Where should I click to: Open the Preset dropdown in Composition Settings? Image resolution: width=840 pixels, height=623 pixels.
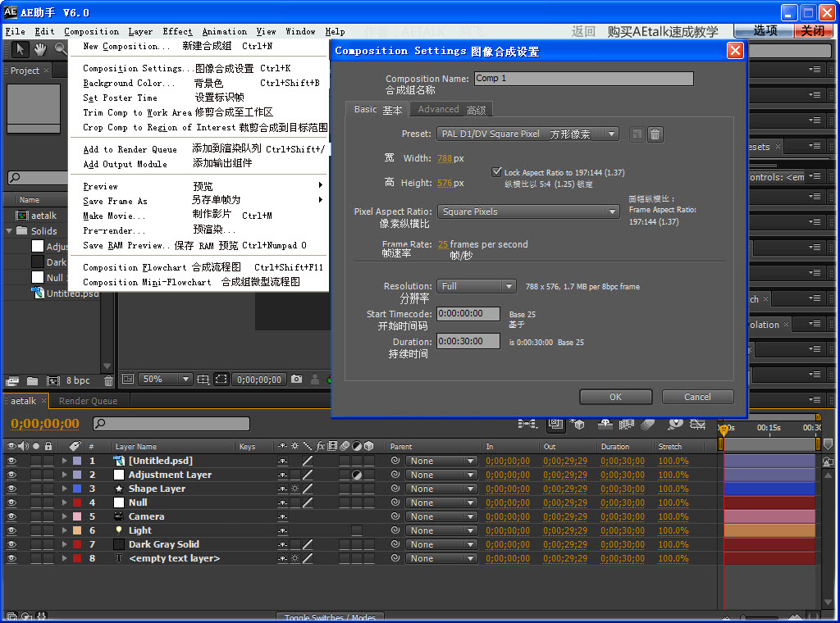528,134
